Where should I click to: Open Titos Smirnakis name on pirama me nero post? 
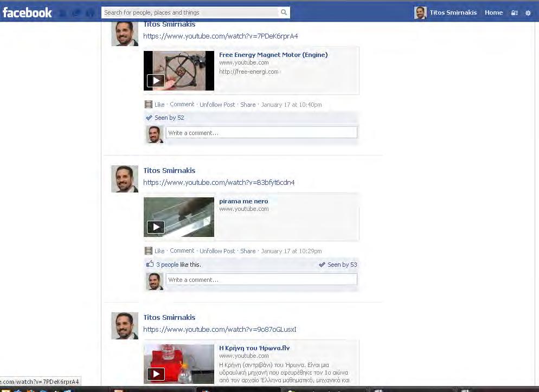click(169, 170)
